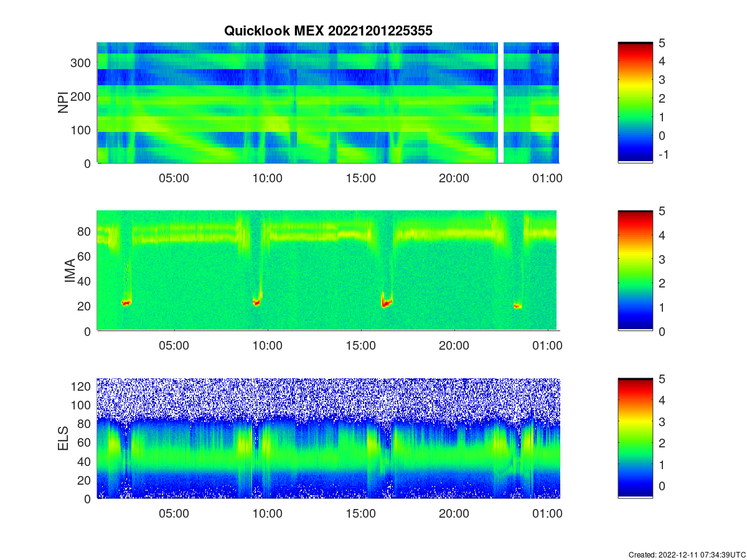Click the IMA spectrogram plot
747x560 pixels.
[328, 271]
